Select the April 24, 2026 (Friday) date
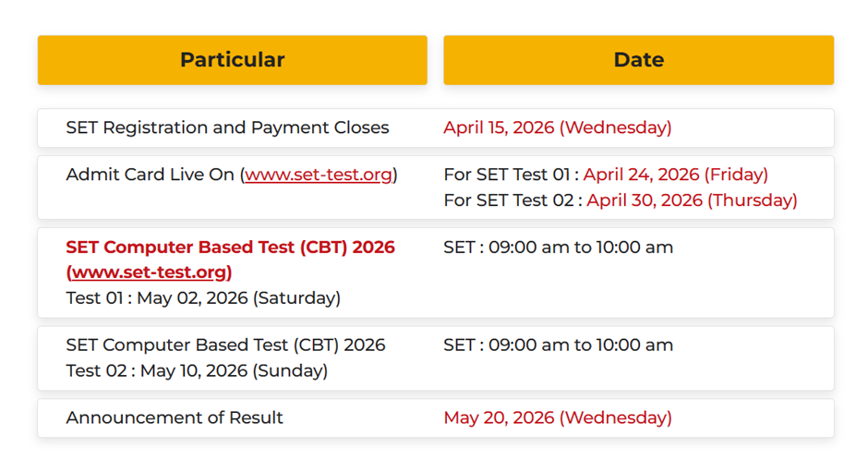Viewport: 868px width, 472px height. tap(675, 175)
